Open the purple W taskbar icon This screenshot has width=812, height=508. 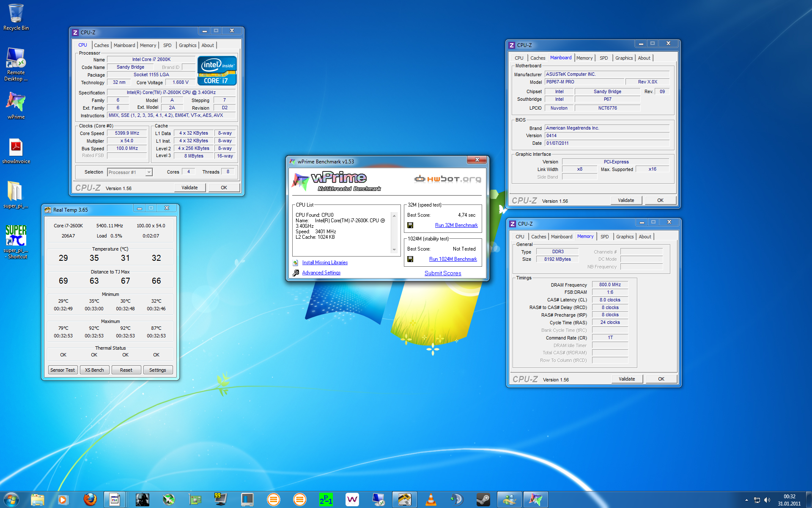352,500
